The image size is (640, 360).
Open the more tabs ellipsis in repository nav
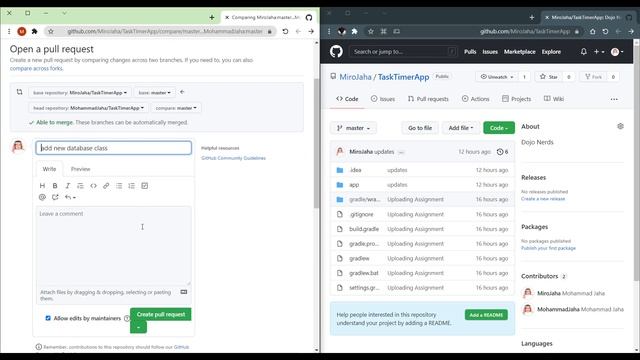(x=614, y=99)
